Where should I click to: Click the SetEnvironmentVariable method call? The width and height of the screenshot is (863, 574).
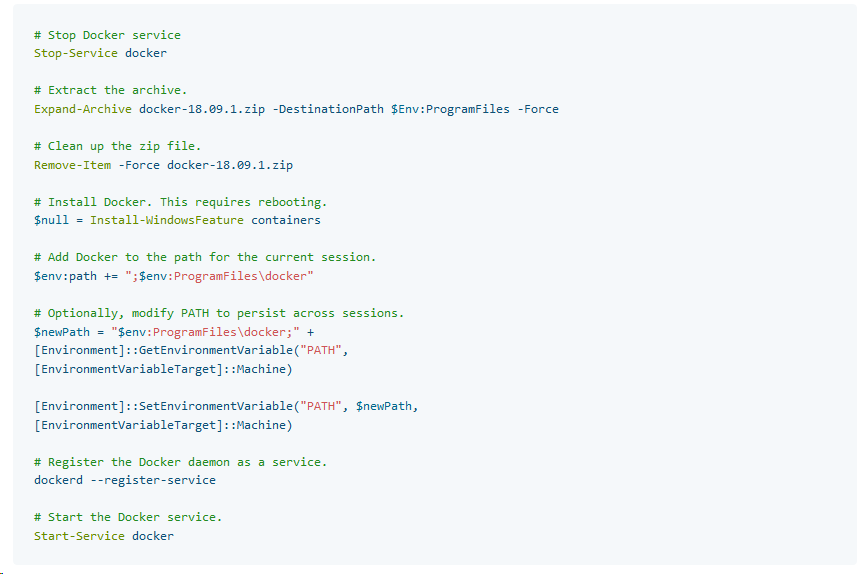(x=216, y=406)
